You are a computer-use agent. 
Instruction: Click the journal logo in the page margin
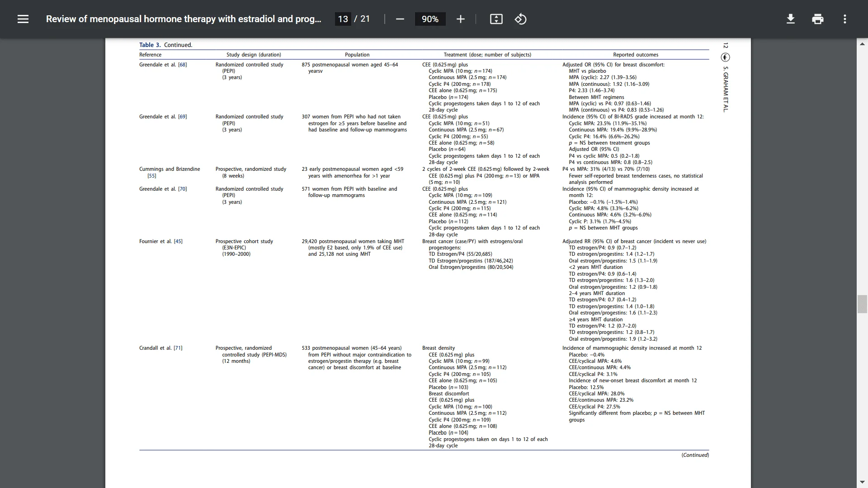pyautogui.click(x=726, y=57)
